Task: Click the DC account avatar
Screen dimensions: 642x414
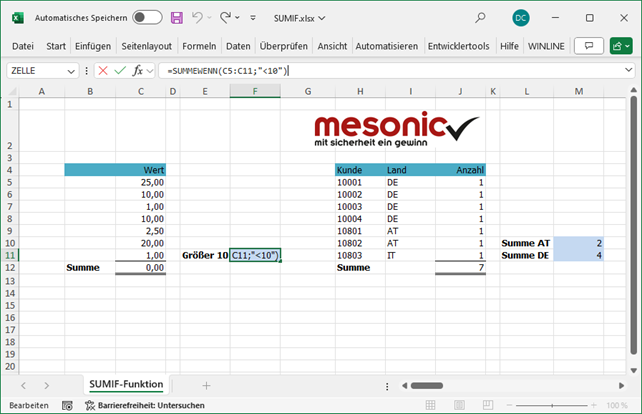Action: 520,18
